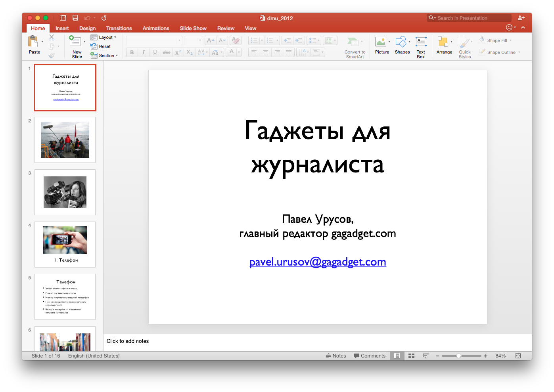
Task: Open the Slide Show tab
Action: click(193, 28)
